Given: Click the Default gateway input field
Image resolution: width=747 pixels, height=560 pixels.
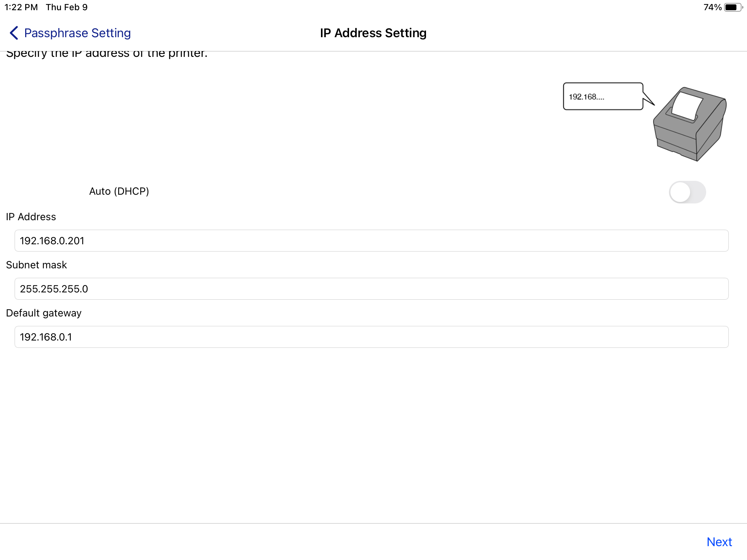Looking at the screenshot, I should pos(371,337).
